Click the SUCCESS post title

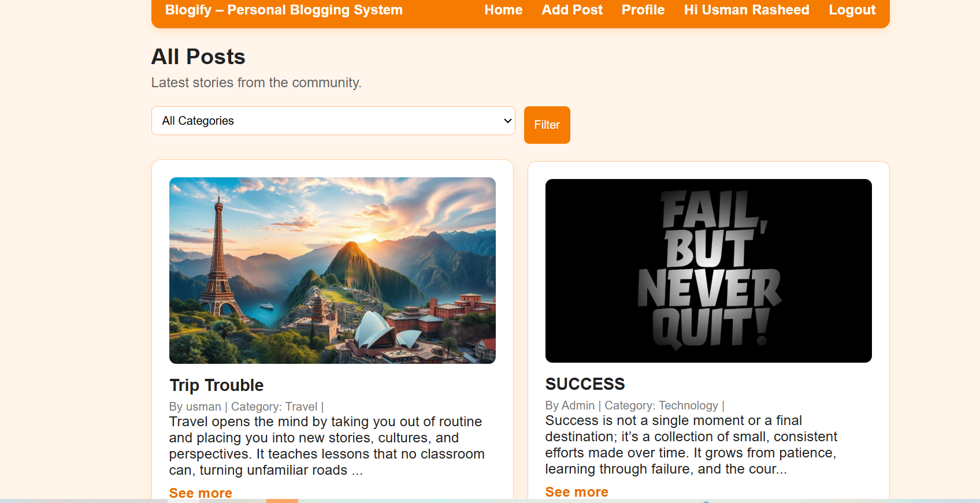(x=585, y=384)
